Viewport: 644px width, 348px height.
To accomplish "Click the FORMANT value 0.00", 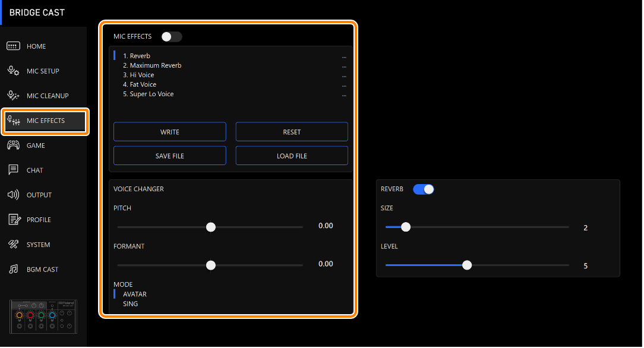I will [x=326, y=264].
